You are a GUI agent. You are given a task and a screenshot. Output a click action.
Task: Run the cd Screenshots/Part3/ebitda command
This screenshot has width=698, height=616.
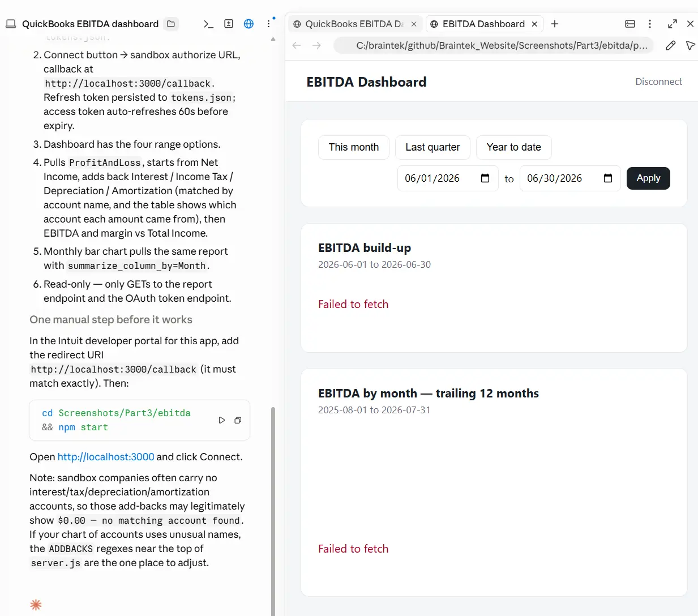[222, 420]
